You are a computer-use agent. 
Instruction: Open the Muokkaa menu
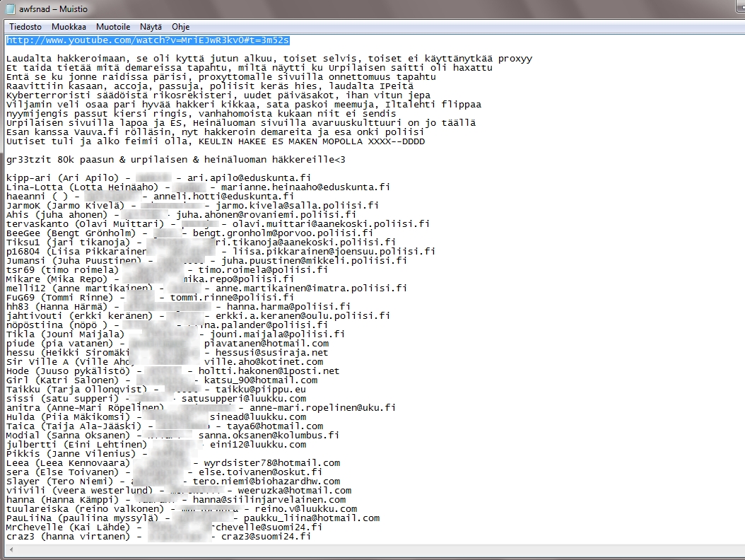tap(69, 27)
